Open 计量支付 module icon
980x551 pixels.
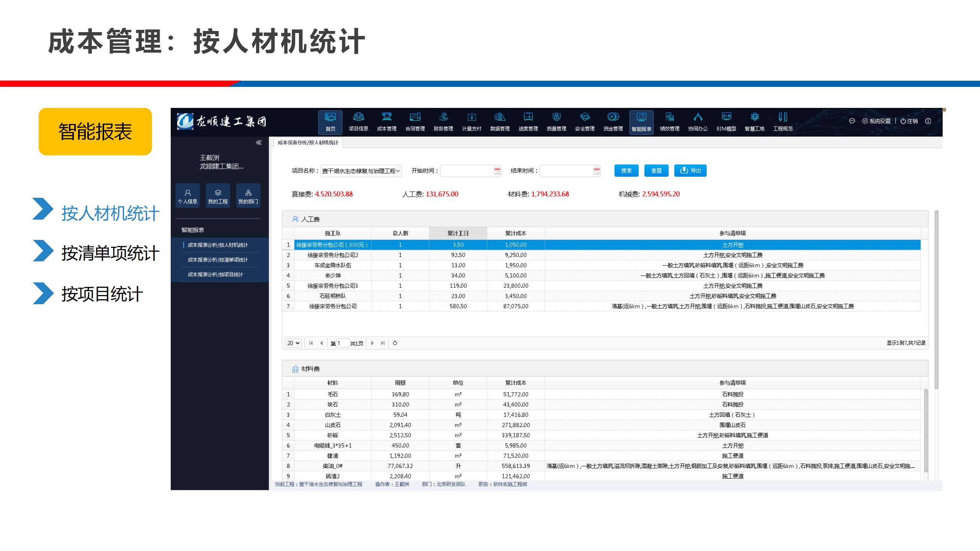pos(472,122)
